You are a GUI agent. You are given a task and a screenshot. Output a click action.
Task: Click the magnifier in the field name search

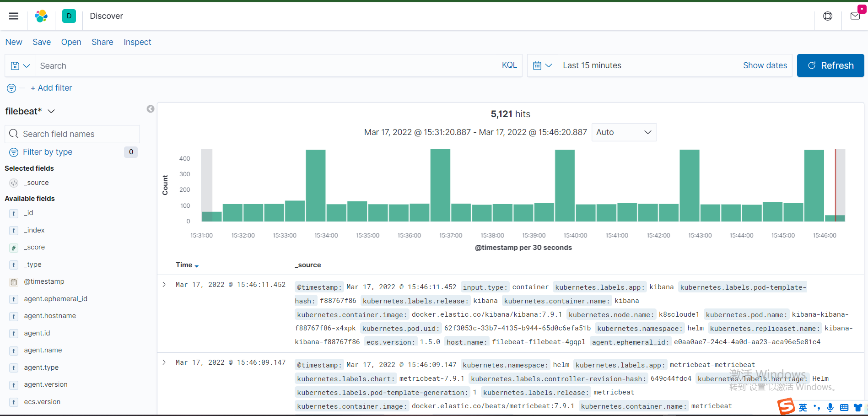click(14, 134)
